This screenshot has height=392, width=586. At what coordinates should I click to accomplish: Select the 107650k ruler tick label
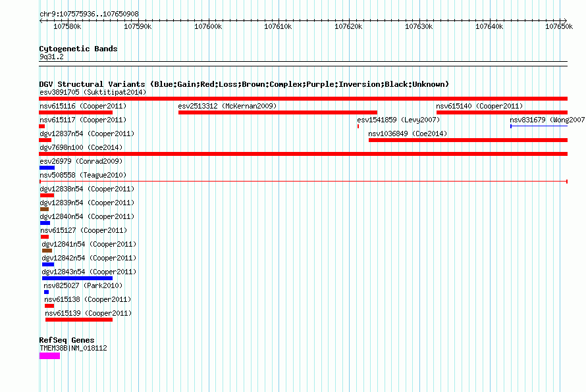559,26
